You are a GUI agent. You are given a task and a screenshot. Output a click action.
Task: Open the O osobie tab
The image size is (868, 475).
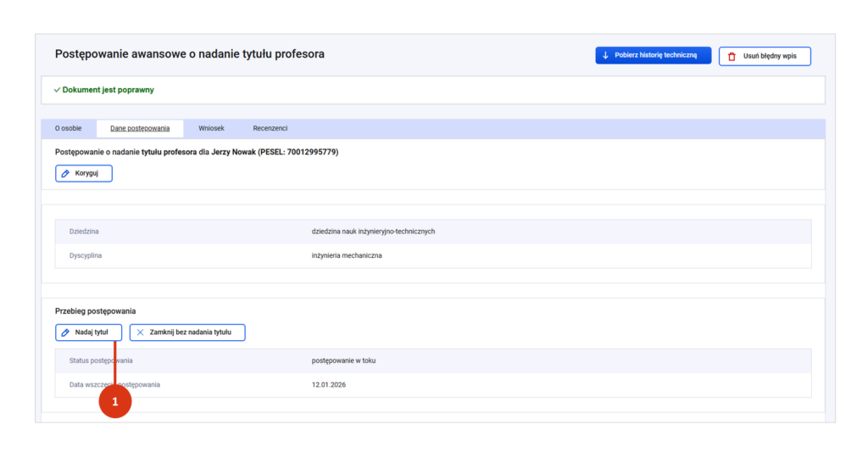[x=69, y=128]
